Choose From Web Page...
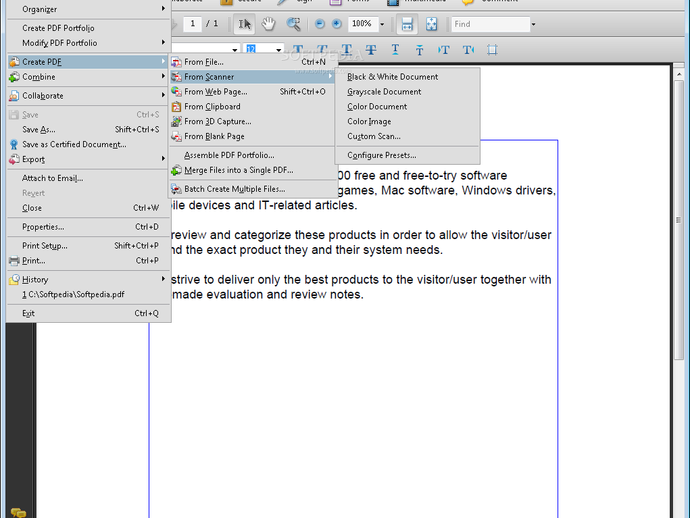Screen dimensions: 690x518 [x=253, y=92]
